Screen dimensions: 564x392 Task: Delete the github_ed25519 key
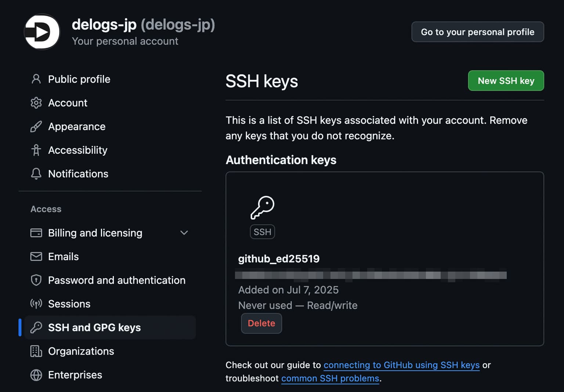tap(261, 323)
